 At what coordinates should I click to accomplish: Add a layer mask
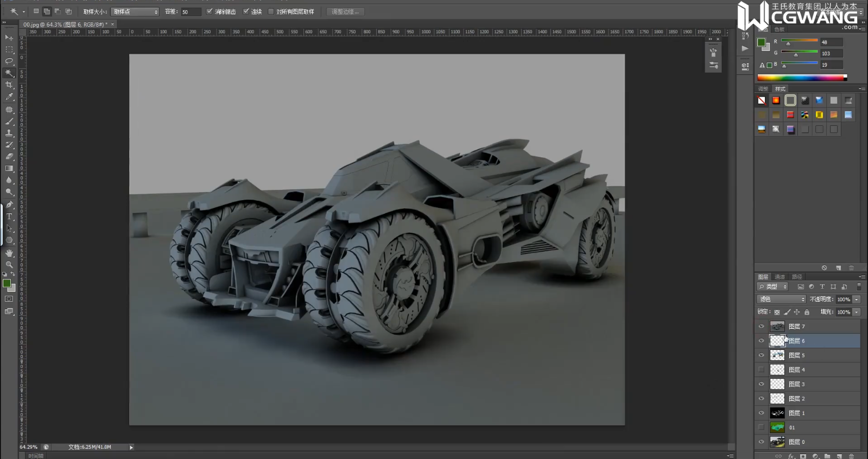pos(803,456)
